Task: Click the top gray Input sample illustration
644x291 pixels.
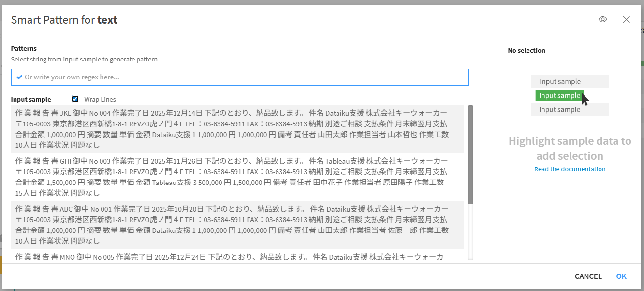Action: [570, 82]
